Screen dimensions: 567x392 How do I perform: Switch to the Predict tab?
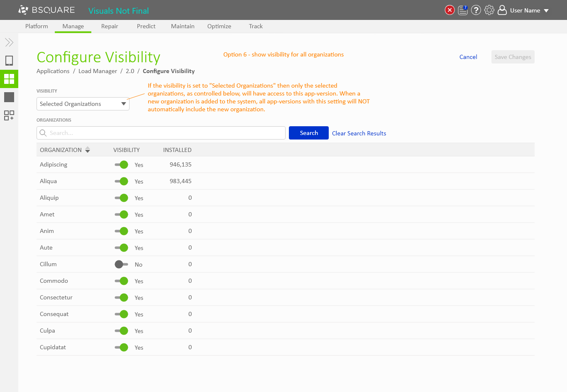(x=146, y=26)
